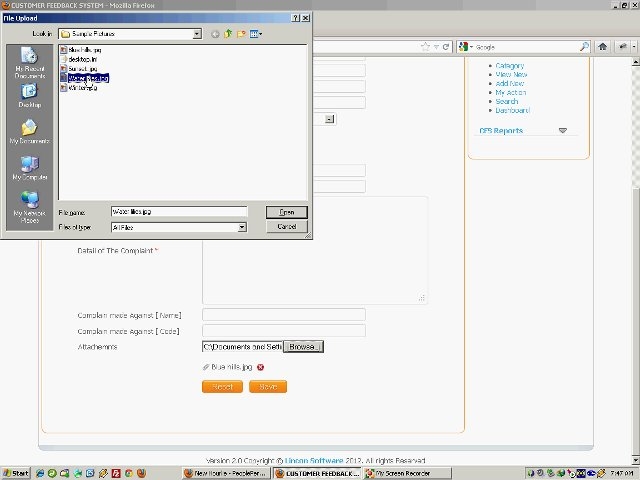This screenshot has height=480, width=640.
Task: Expand the CFS Reports section
Action: pyautogui.click(x=562, y=130)
